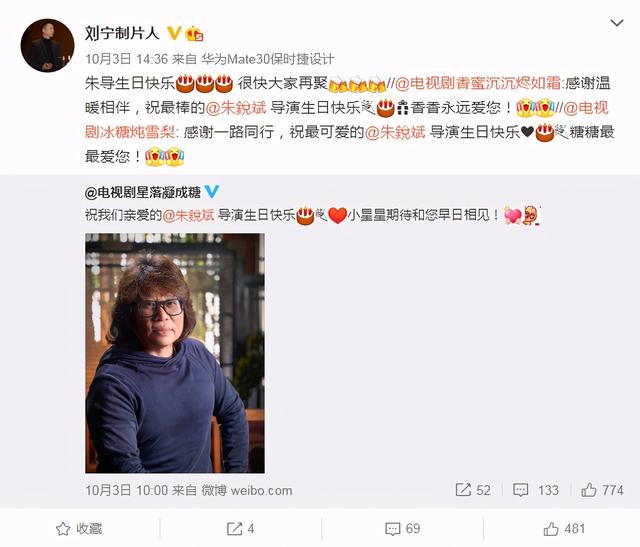
Task: Click the gold V verification badge
Action: click(x=174, y=33)
